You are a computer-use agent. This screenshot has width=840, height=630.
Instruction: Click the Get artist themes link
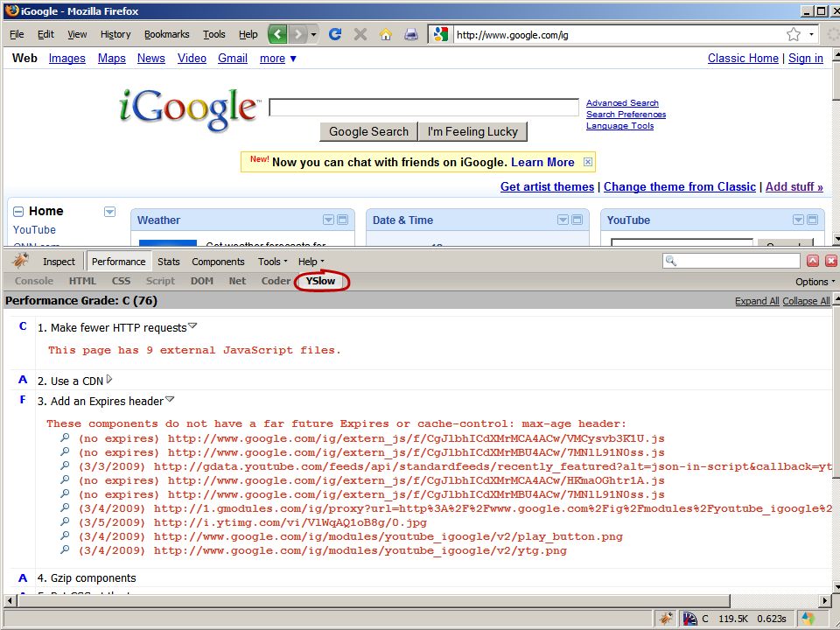[547, 187]
